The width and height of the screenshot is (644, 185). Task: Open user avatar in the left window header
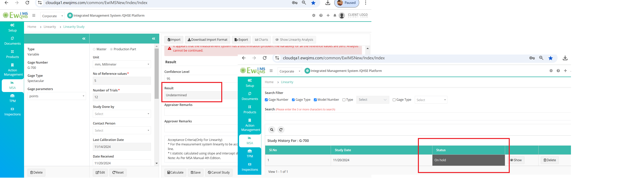click(342, 15)
